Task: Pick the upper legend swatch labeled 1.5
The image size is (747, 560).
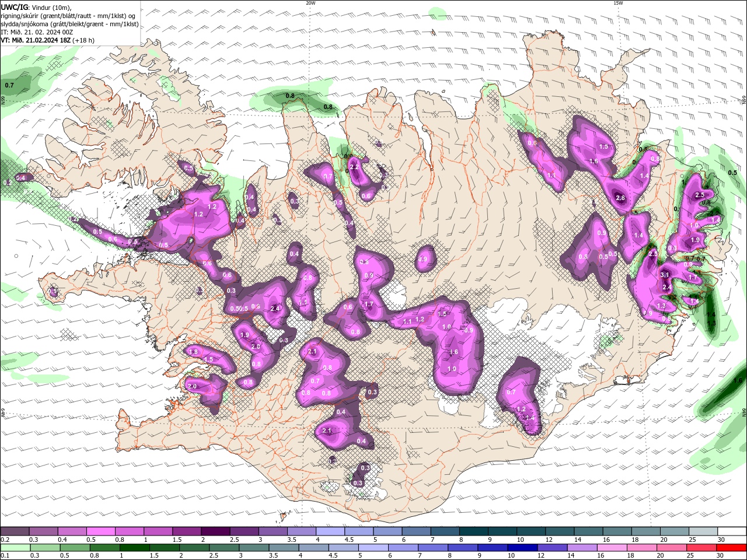Action: tap(187, 531)
